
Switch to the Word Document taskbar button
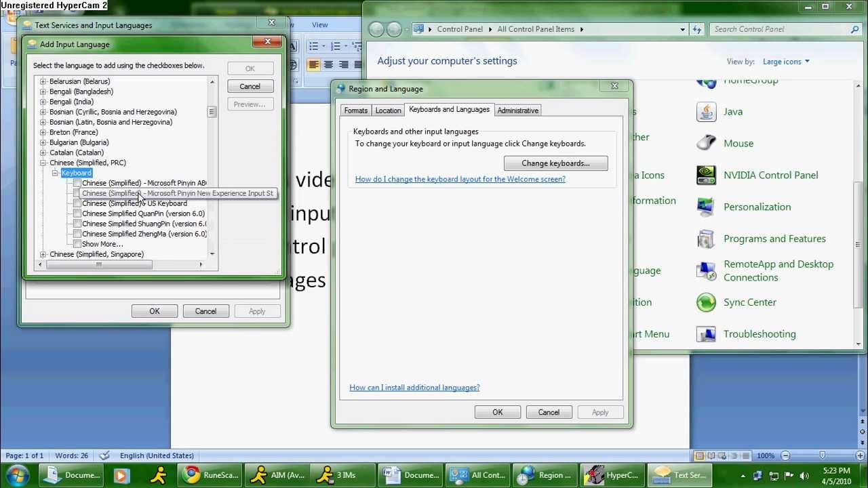point(412,475)
